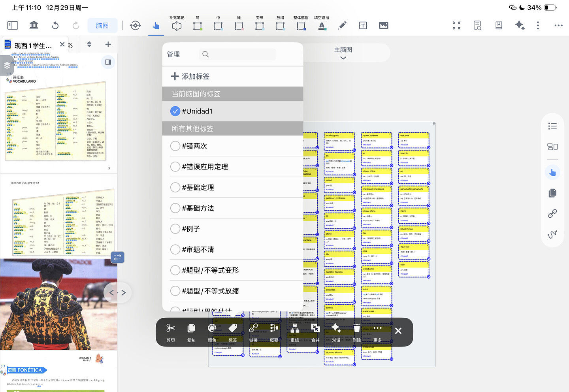Click the 管理 manage button
569x392 pixels.
173,55
